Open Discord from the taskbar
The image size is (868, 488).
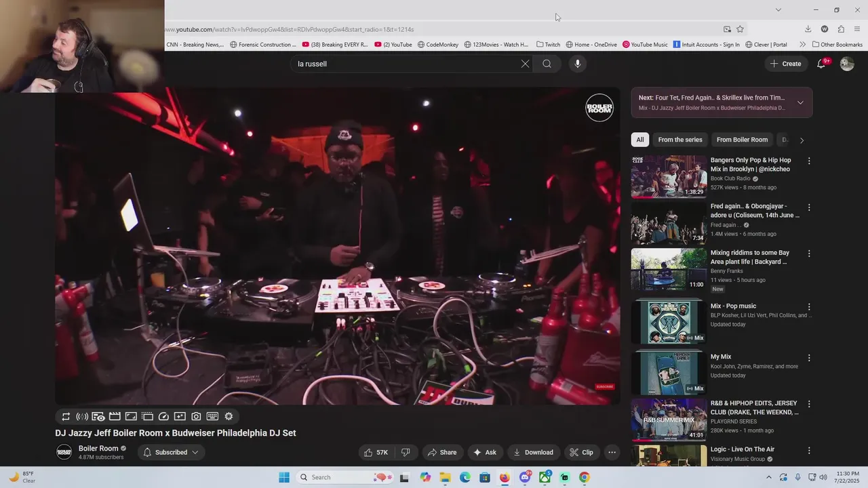pyautogui.click(x=525, y=477)
